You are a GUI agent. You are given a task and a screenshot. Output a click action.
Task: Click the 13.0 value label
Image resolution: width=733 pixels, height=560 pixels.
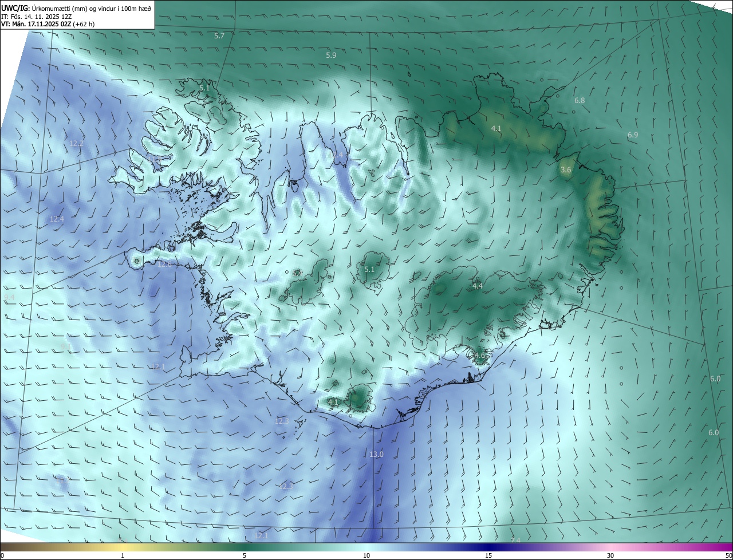point(376,455)
